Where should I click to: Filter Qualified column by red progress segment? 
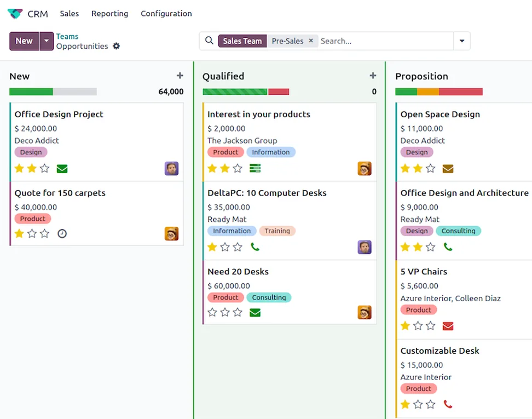[x=279, y=91]
